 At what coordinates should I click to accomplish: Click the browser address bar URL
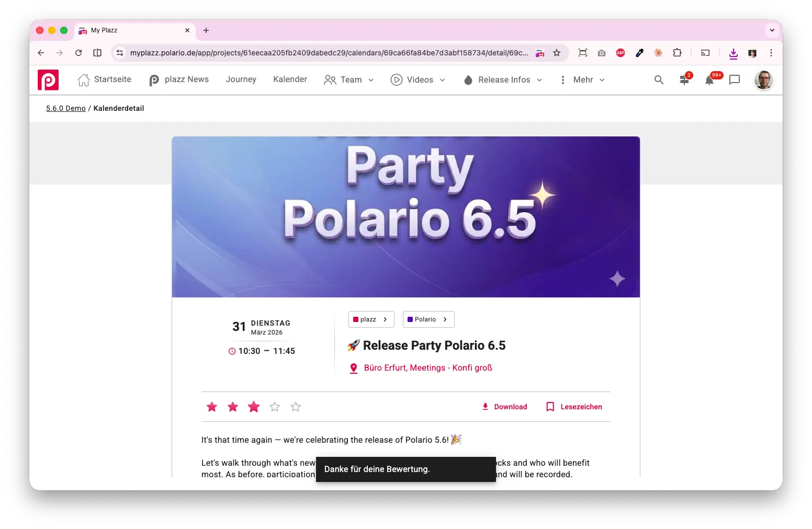tap(329, 53)
